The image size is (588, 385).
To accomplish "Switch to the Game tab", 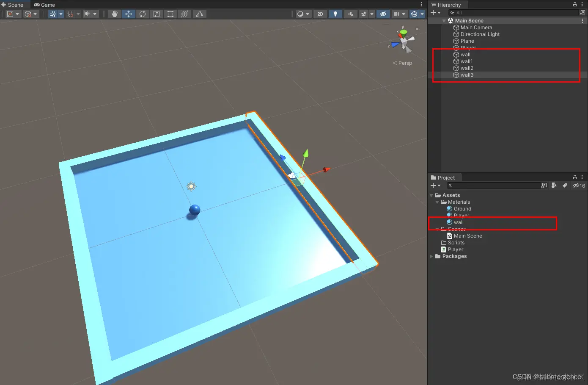I will coord(44,5).
